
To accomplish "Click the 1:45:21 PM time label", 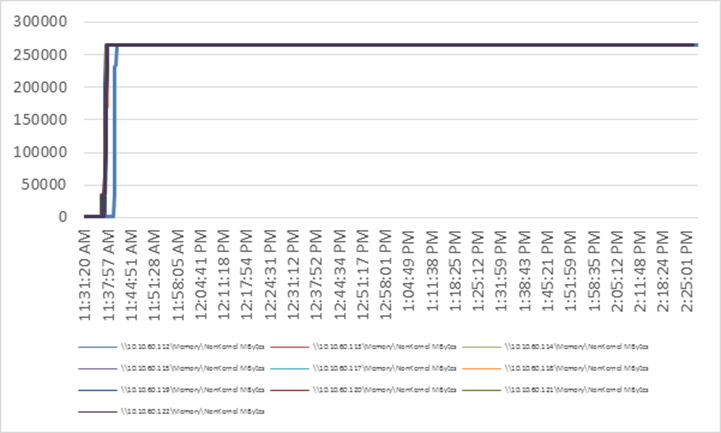I will click(x=548, y=271).
